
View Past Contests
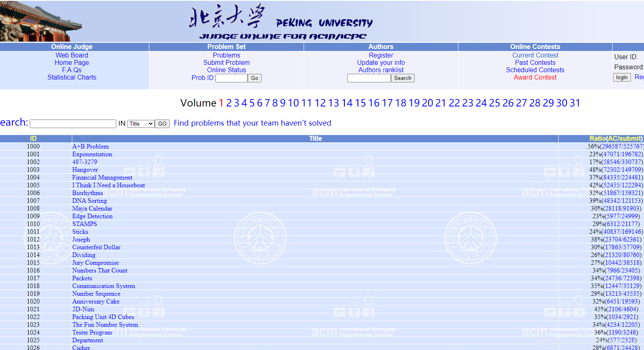(535, 62)
